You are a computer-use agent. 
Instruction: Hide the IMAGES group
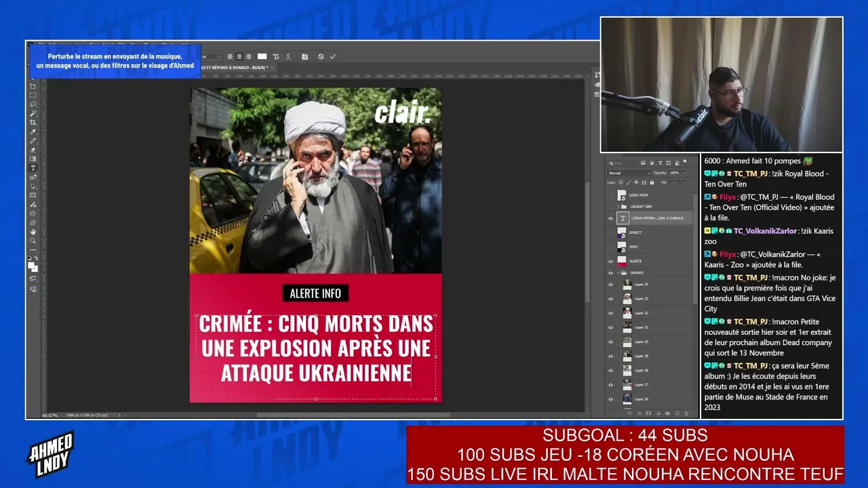(x=610, y=272)
